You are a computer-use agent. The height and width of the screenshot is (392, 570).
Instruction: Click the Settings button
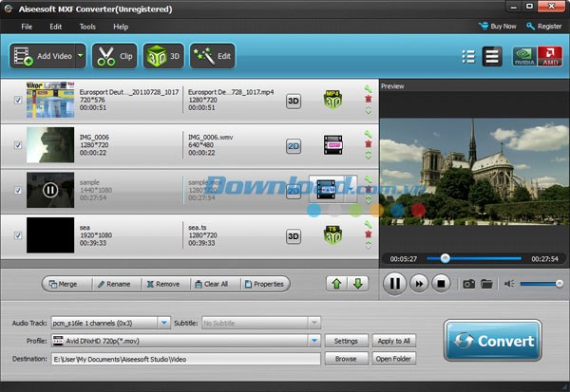(x=346, y=341)
